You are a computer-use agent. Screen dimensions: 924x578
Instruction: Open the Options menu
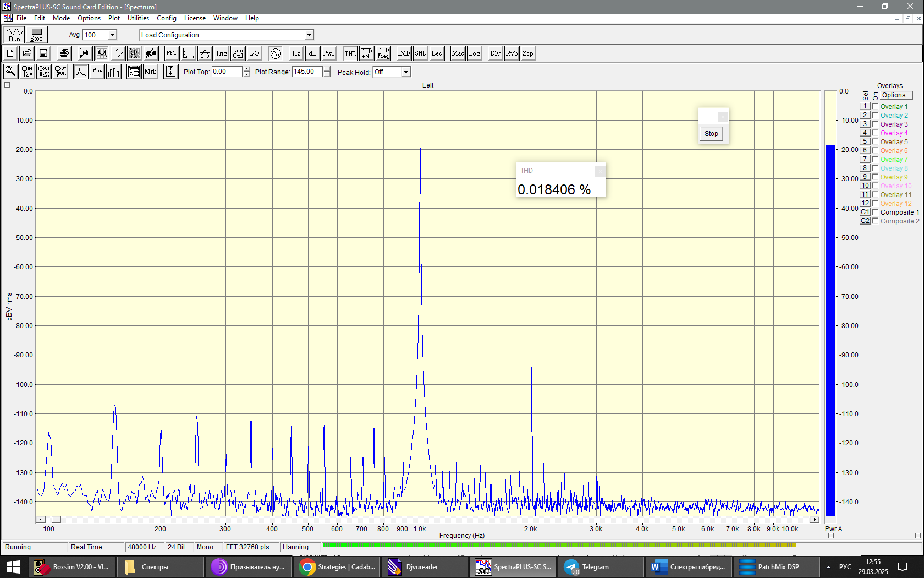[x=89, y=18]
